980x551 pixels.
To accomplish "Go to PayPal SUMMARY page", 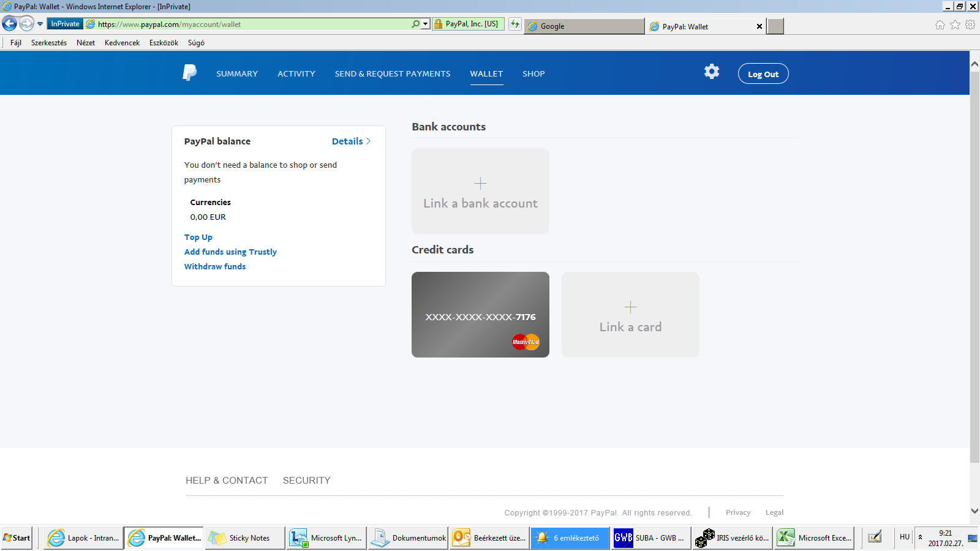I will pos(237,74).
